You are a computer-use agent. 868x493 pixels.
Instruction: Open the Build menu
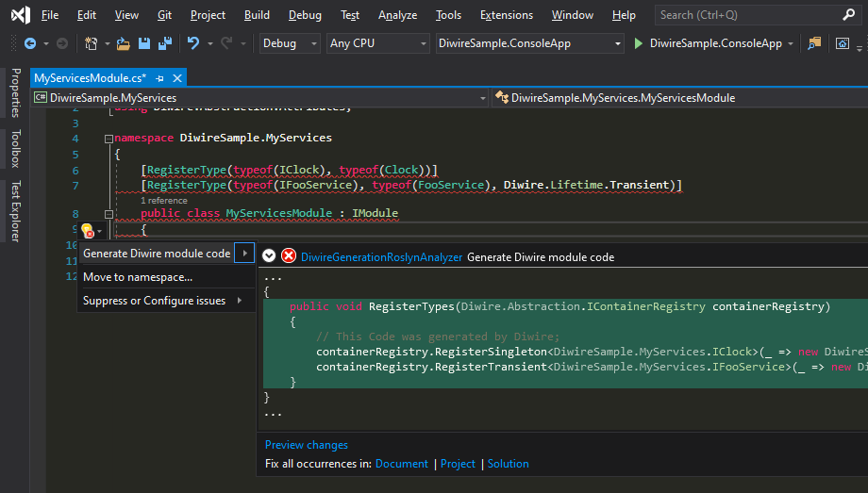point(257,15)
